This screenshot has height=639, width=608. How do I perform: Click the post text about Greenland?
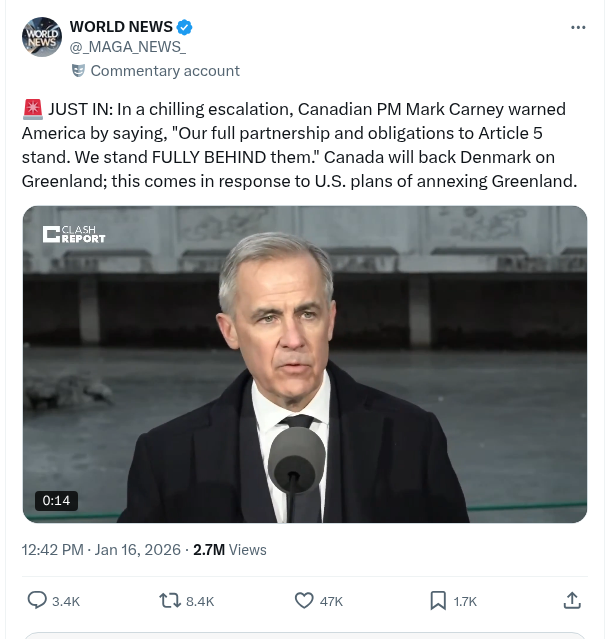click(300, 145)
